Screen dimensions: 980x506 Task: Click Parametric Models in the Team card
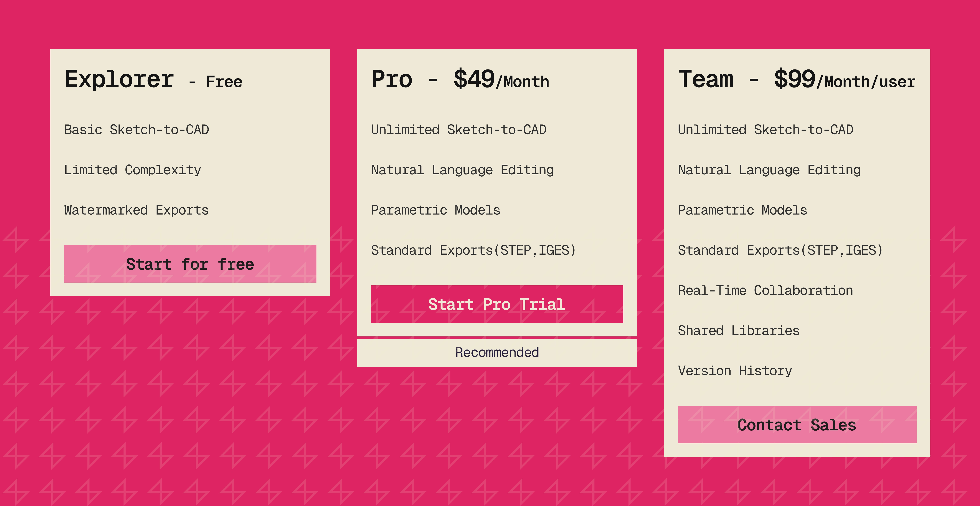[x=742, y=210]
